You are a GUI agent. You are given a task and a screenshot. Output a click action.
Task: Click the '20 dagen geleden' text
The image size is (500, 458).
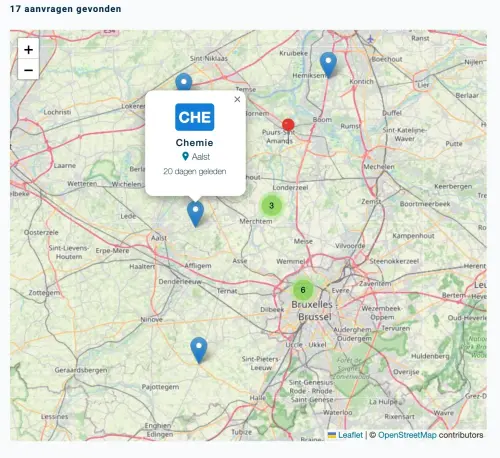coord(195,171)
